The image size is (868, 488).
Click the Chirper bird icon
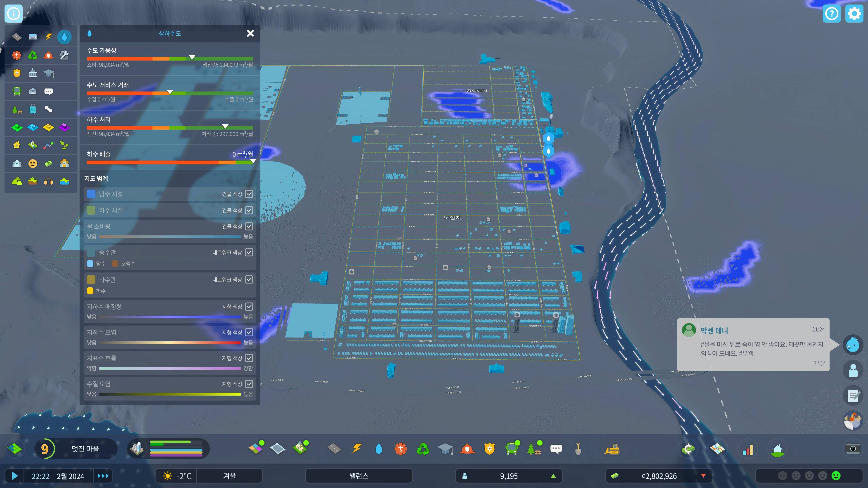[x=853, y=345]
